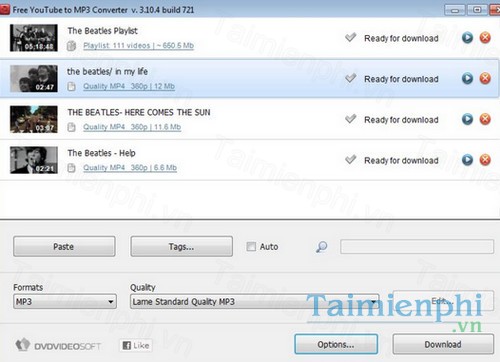
Task: Open 'Playlist: 111 videos' link
Action: pyautogui.click(x=138, y=45)
